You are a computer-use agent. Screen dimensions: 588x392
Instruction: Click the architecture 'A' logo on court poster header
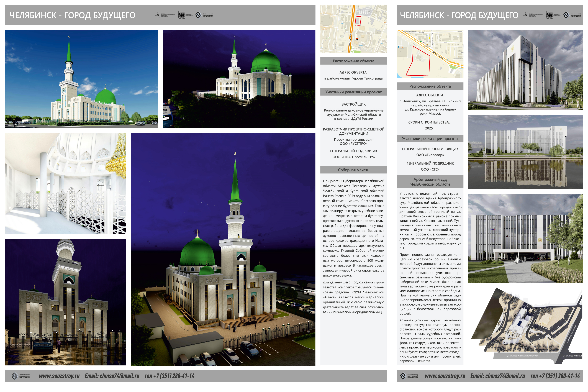coord(526,15)
